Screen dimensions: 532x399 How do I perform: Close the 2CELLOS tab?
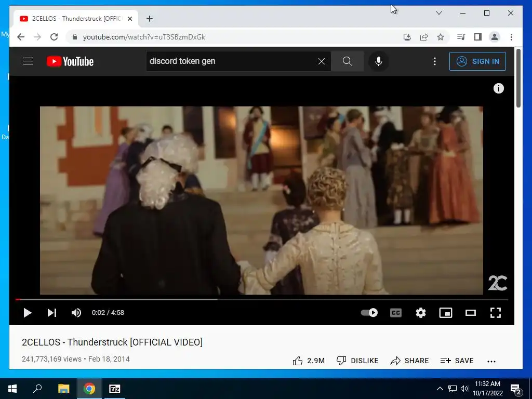[x=130, y=19]
